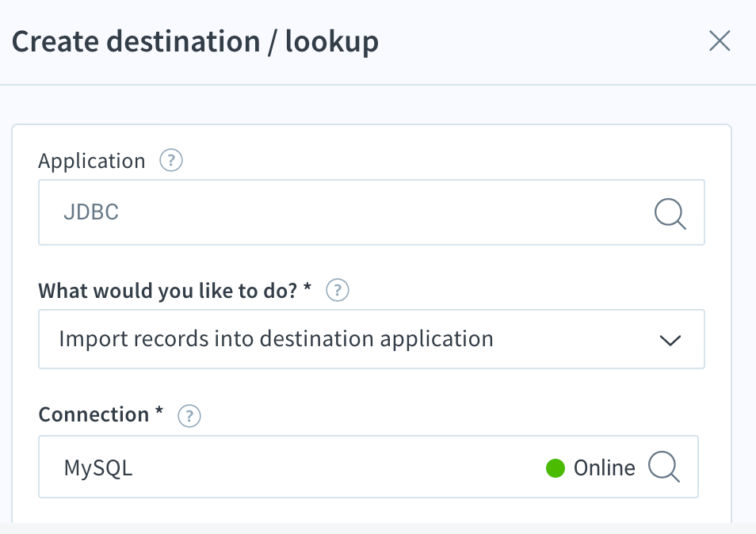The height and width of the screenshot is (534, 756).
Task: Click the Application label
Action: (x=92, y=161)
